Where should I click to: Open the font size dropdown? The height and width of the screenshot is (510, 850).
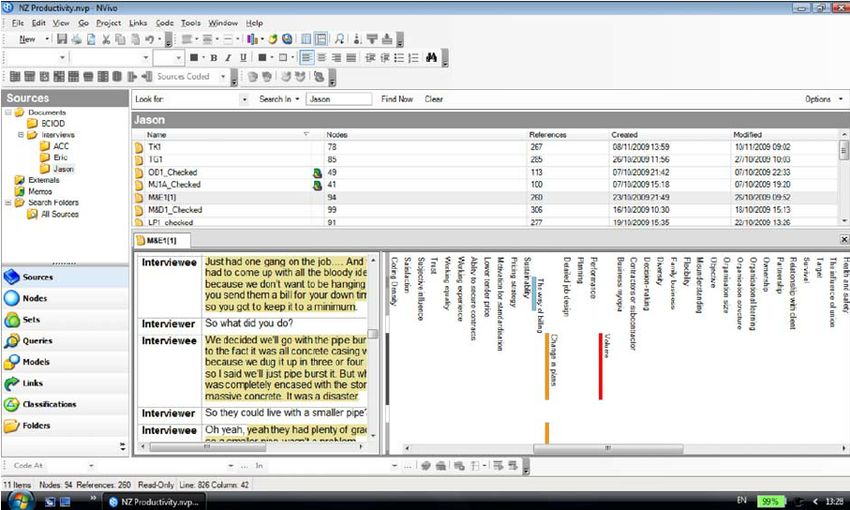click(178, 57)
